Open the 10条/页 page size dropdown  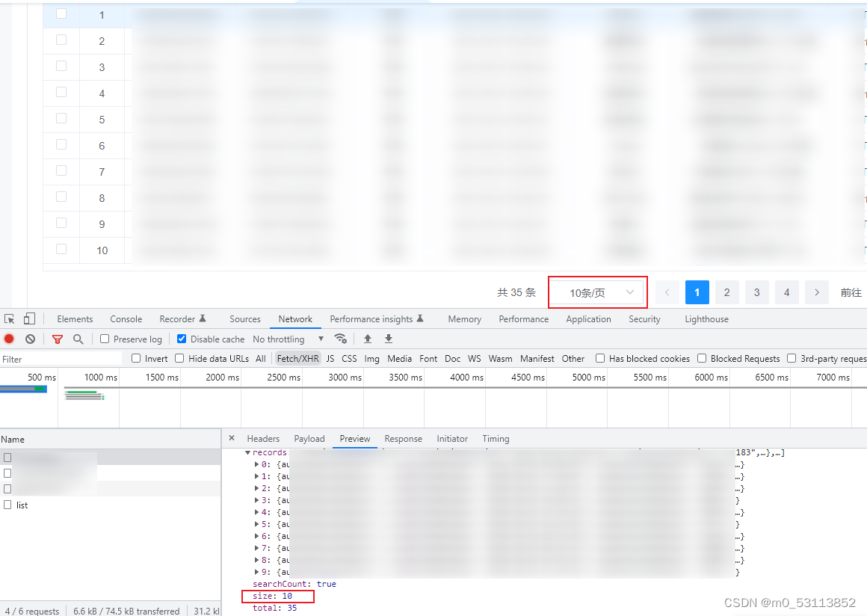pos(597,292)
